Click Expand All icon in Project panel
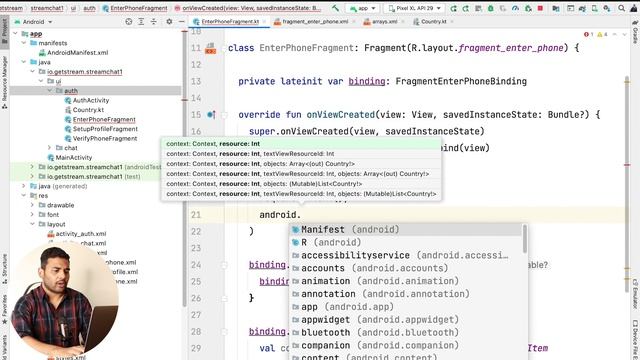This screenshot has height=360, width=640. 141,22
